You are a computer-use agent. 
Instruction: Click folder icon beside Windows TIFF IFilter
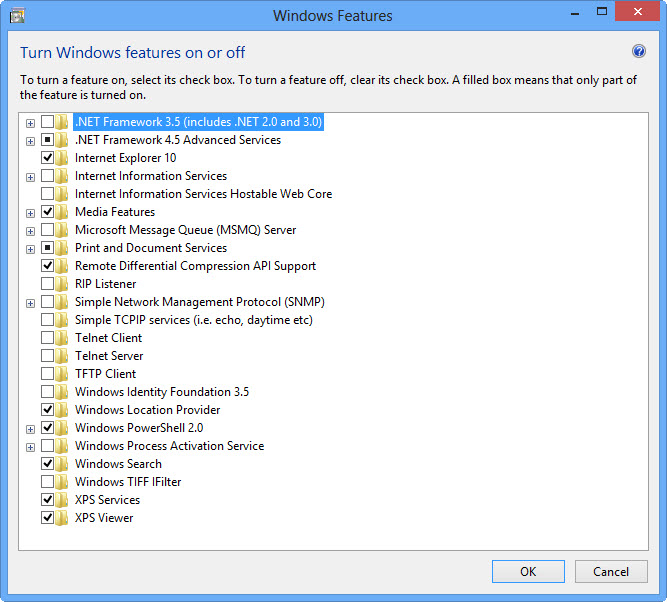click(x=62, y=482)
